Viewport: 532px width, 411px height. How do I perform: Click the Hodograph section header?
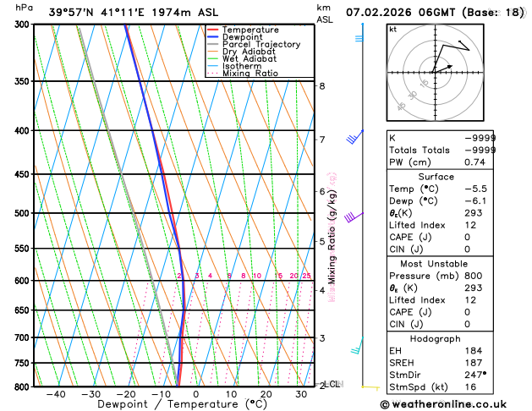click(x=435, y=339)
